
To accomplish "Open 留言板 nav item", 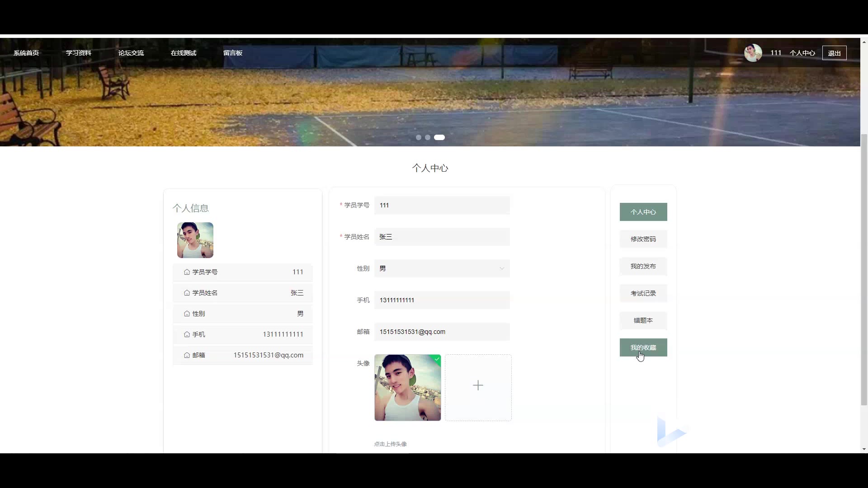I will click(233, 53).
